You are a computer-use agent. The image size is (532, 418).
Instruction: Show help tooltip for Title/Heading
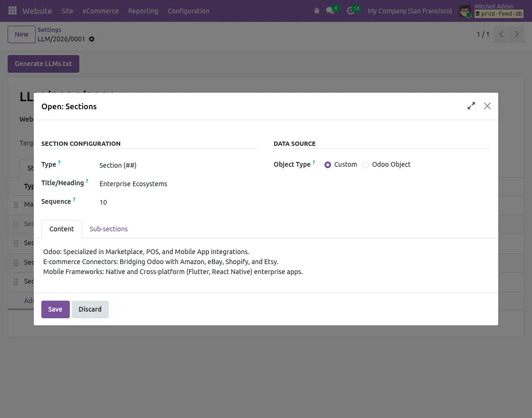click(87, 181)
